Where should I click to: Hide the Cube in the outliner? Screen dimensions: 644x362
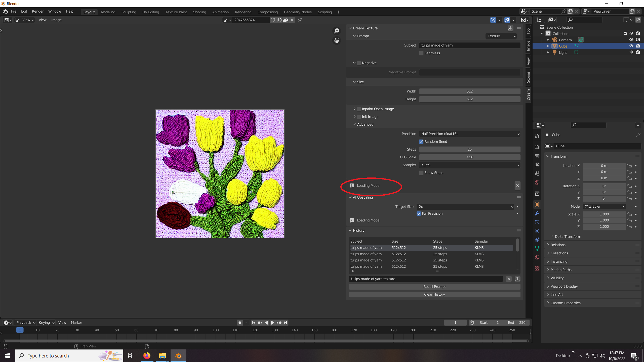(631, 46)
